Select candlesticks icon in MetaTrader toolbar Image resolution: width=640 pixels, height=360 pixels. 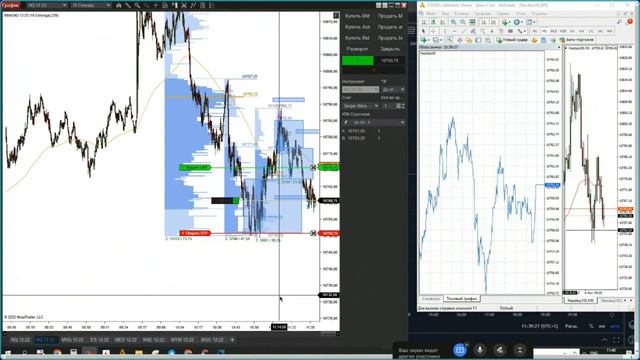coord(433,22)
